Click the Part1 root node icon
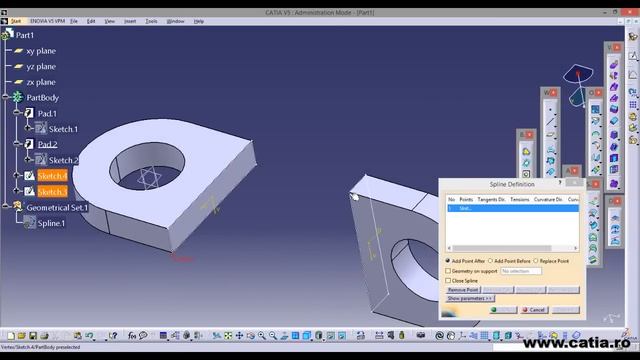Viewport: 640px width, 360px height. tap(7, 34)
